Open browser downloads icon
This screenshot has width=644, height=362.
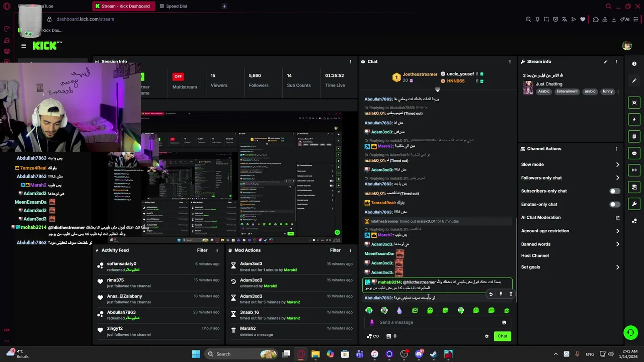pyautogui.click(x=614, y=19)
